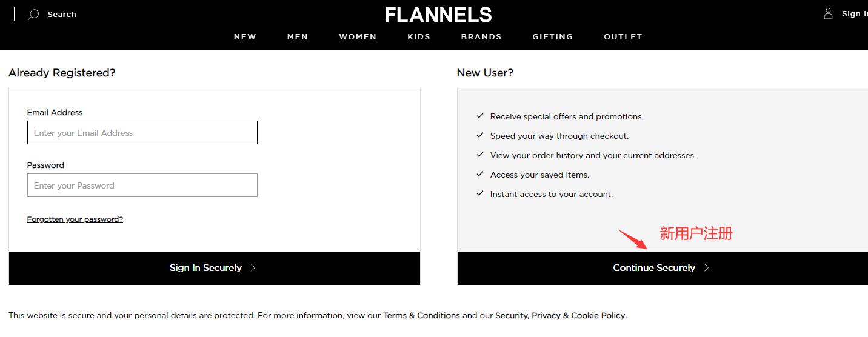Click the FLANNELS logo
This screenshot has height=337, width=868.
438,15
